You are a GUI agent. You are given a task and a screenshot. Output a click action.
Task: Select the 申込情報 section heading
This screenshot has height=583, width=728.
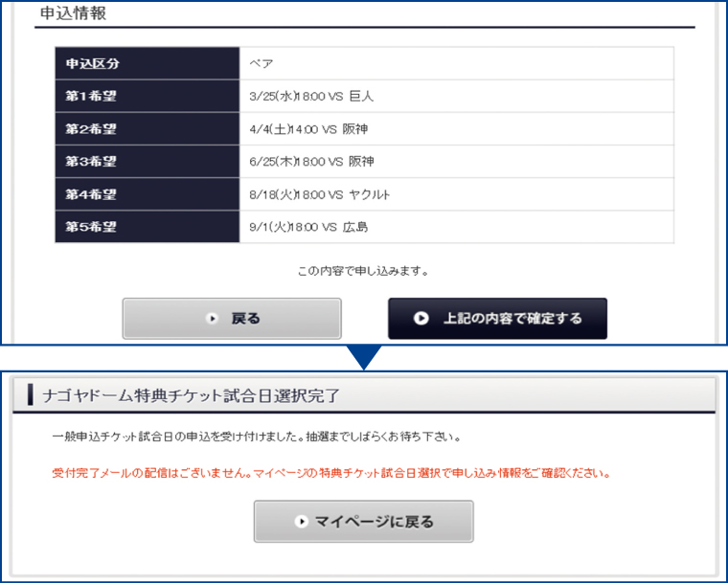(x=74, y=13)
